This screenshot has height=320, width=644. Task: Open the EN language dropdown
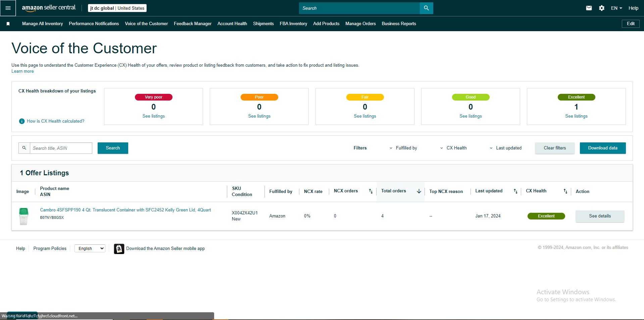pyautogui.click(x=616, y=8)
